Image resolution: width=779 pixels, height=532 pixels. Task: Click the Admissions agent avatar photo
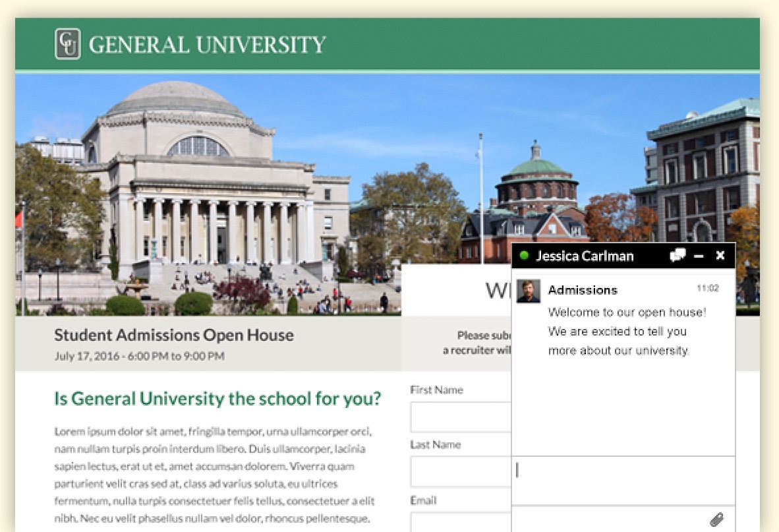point(529,291)
